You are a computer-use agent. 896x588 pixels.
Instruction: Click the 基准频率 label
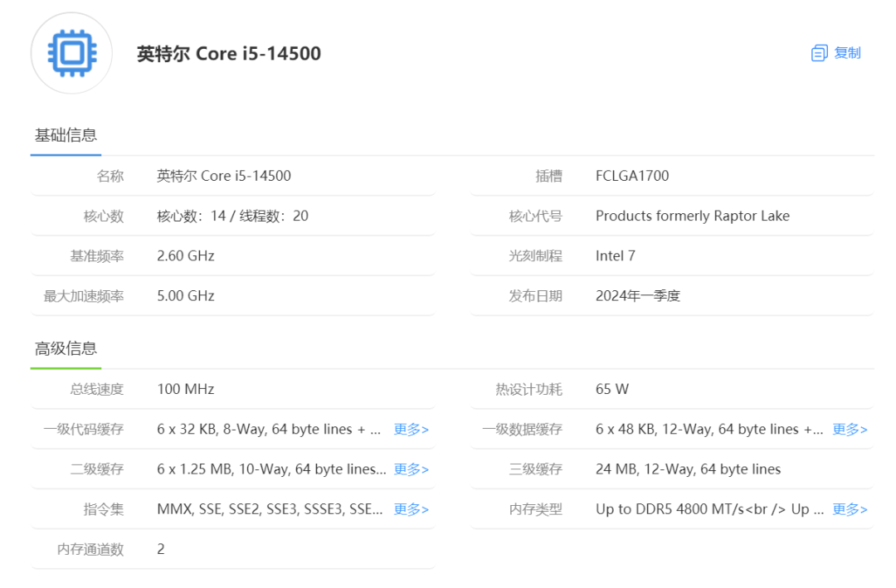coord(96,256)
